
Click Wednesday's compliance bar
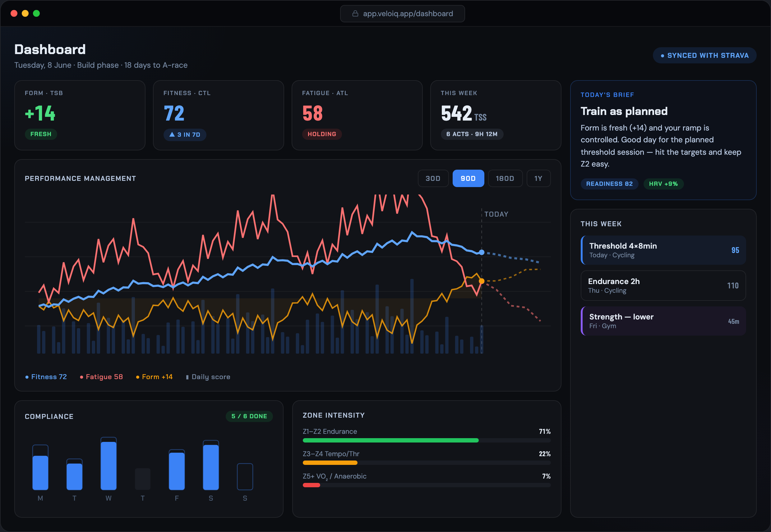tap(109, 464)
